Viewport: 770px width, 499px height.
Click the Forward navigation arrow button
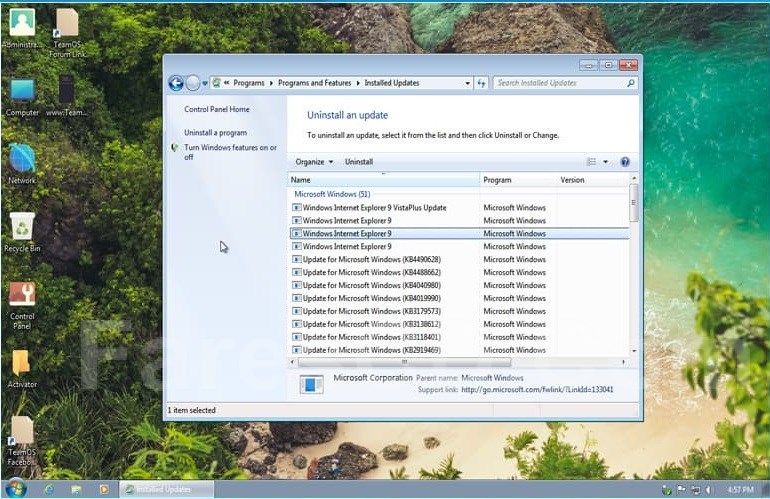[x=192, y=83]
